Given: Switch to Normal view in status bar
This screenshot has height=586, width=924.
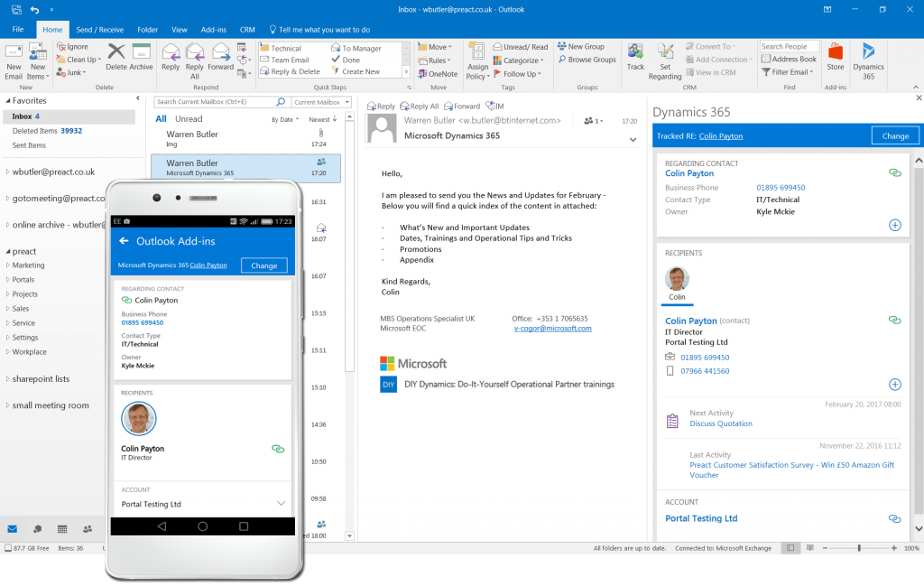Looking at the screenshot, I should click(x=790, y=548).
